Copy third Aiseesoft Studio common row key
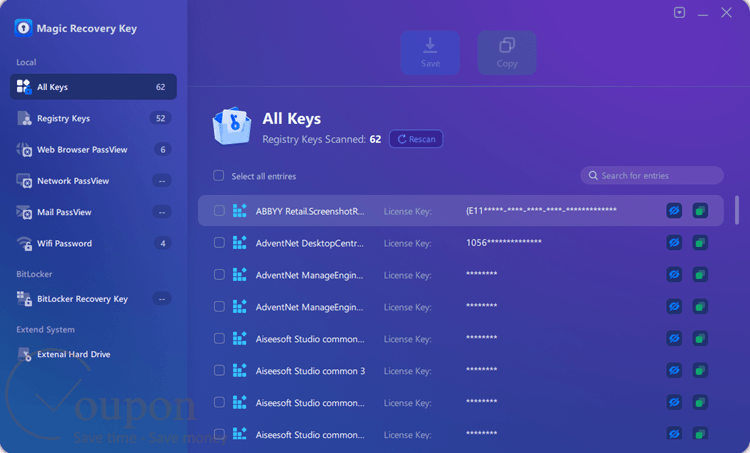The width and height of the screenshot is (750, 453). pos(700,402)
